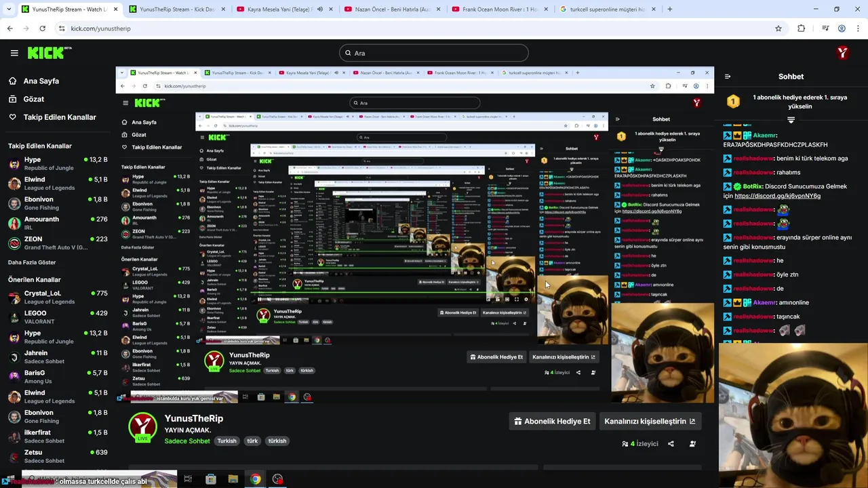This screenshot has width=868, height=488.
Task: Open File Explorer from the taskbar
Action: (233, 479)
